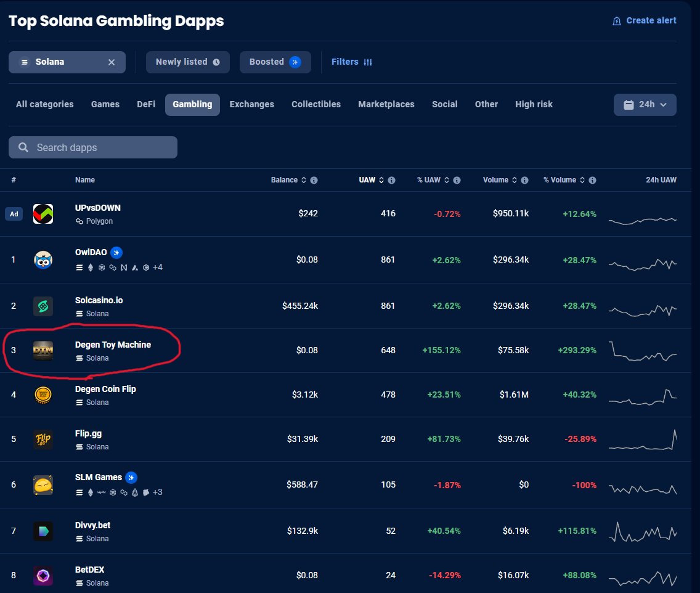The height and width of the screenshot is (593, 700).
Task: Open the Newly listed filter
Action: click(x=187, y=62)
